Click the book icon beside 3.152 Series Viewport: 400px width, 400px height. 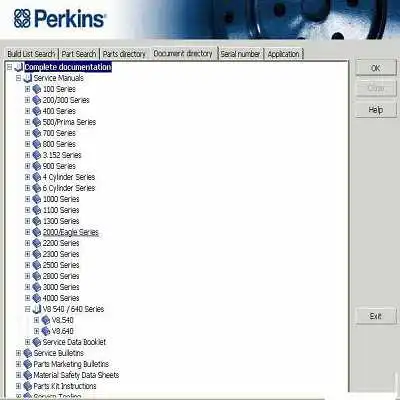point(37,155)
